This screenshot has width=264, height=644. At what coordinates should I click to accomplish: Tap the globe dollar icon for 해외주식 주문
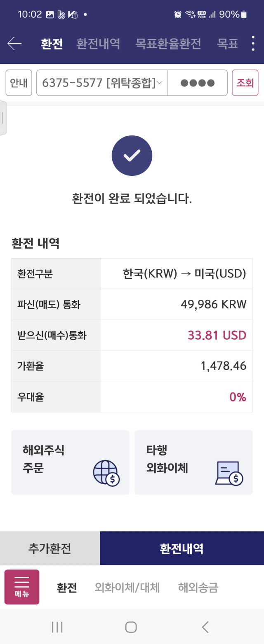click(x=106, y=473)
